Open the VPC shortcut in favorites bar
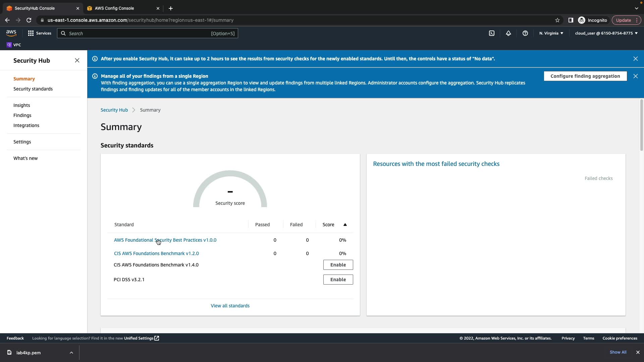The width and height of the screenshot is (644, 362). coord(14,45)
